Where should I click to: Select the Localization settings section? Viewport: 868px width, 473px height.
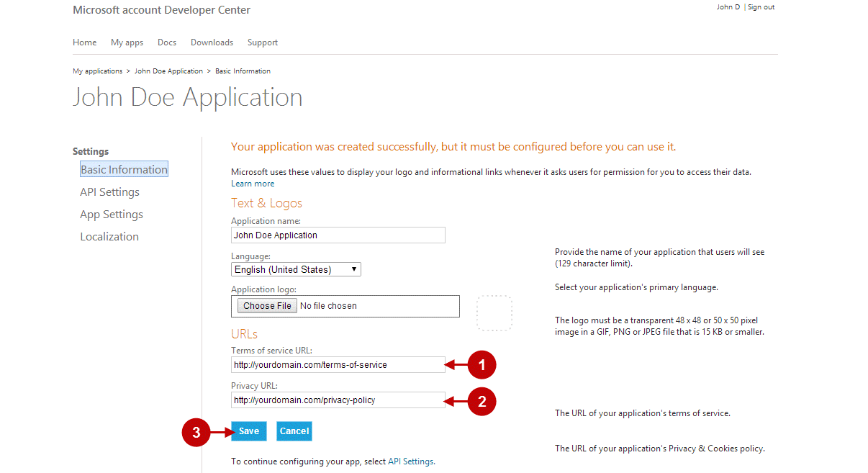click(x=109, y=236)
